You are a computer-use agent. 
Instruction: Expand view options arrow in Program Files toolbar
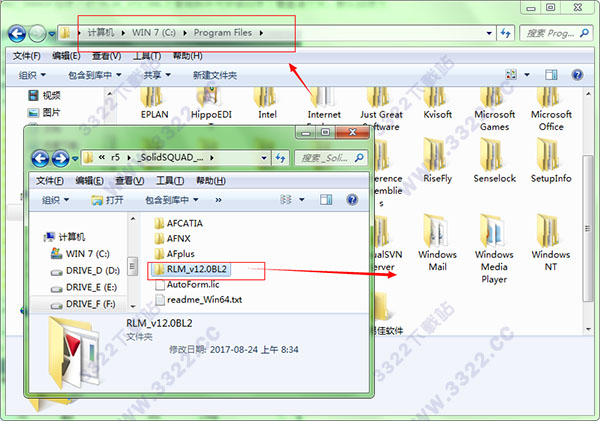pos(527,75)
